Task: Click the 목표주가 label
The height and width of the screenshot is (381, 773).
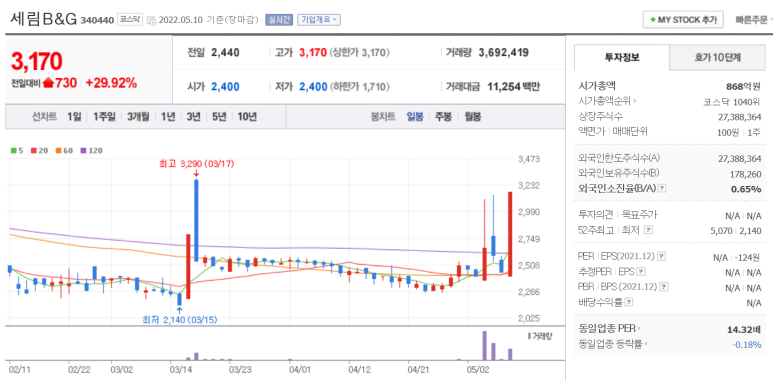Action: pyautogui.click(x=639, y=215)
